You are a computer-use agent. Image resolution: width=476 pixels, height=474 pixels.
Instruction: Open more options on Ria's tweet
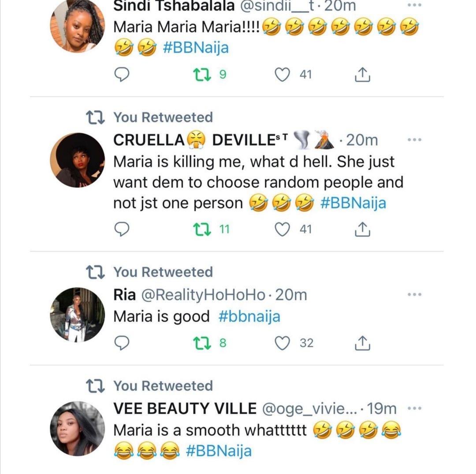[x=414, y=294]
